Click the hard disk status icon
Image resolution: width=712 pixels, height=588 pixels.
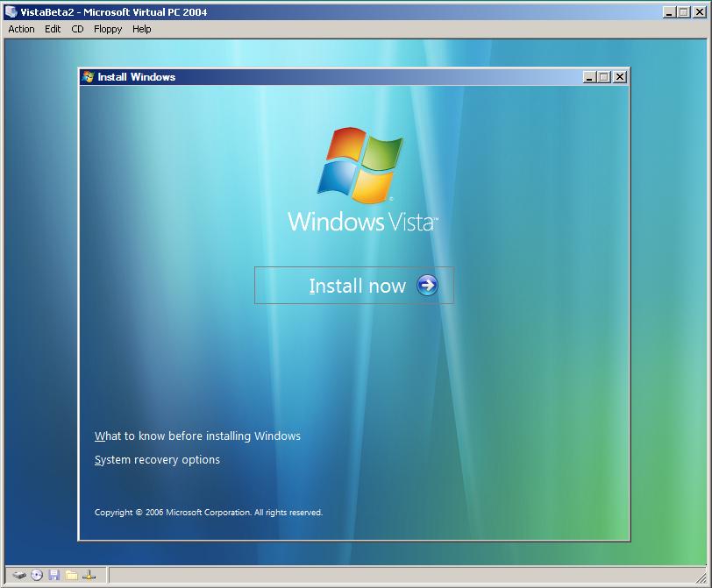pos(19,576)
